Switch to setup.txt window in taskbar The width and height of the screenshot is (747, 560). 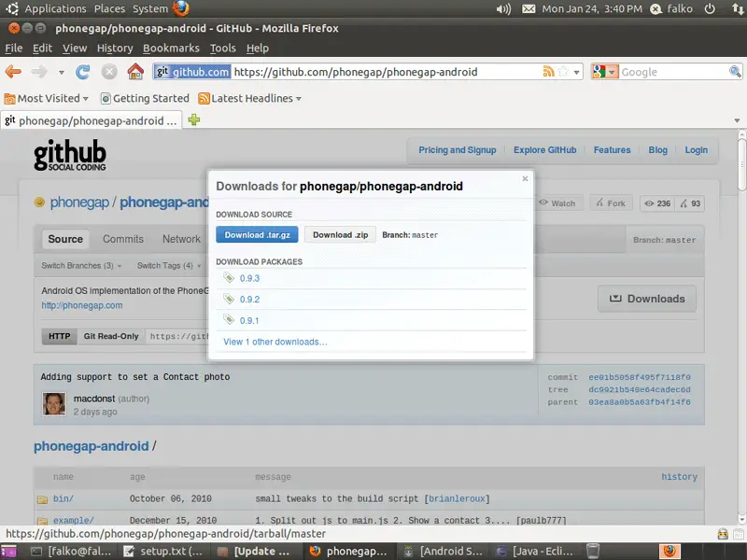click(x=162, y=552)
